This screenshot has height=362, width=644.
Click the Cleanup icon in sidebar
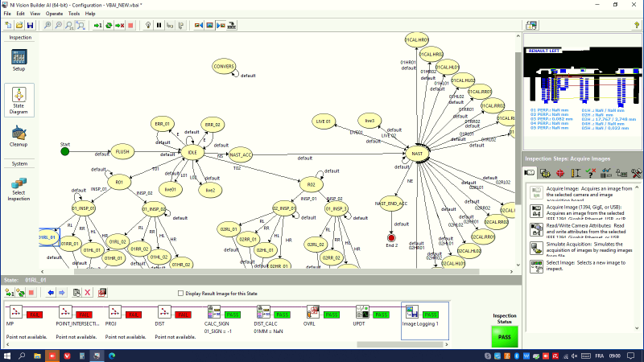point(19,135)
